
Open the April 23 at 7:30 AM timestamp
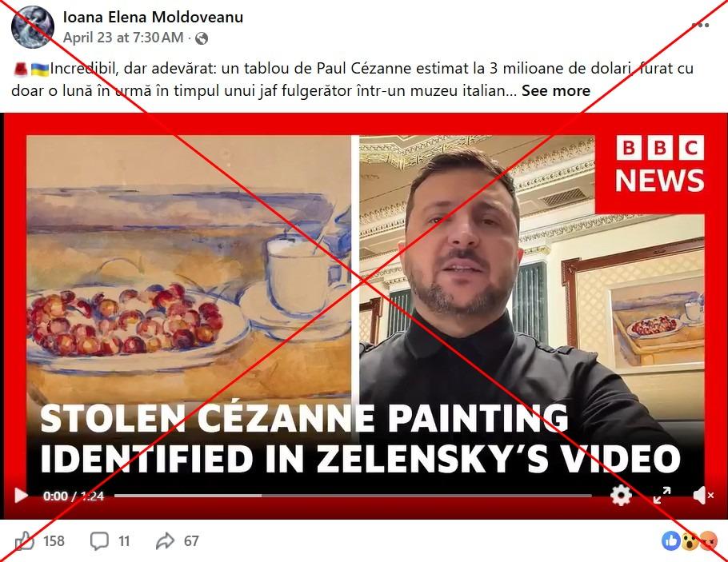pyautogui.click(x=123, y=38)
